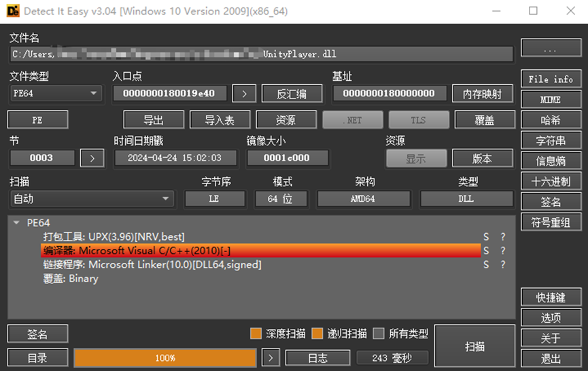588x371 pixels.
Task: Select the 打包工具: UPX(3.96)[NRV,best] row
Action: click(114, 237)
